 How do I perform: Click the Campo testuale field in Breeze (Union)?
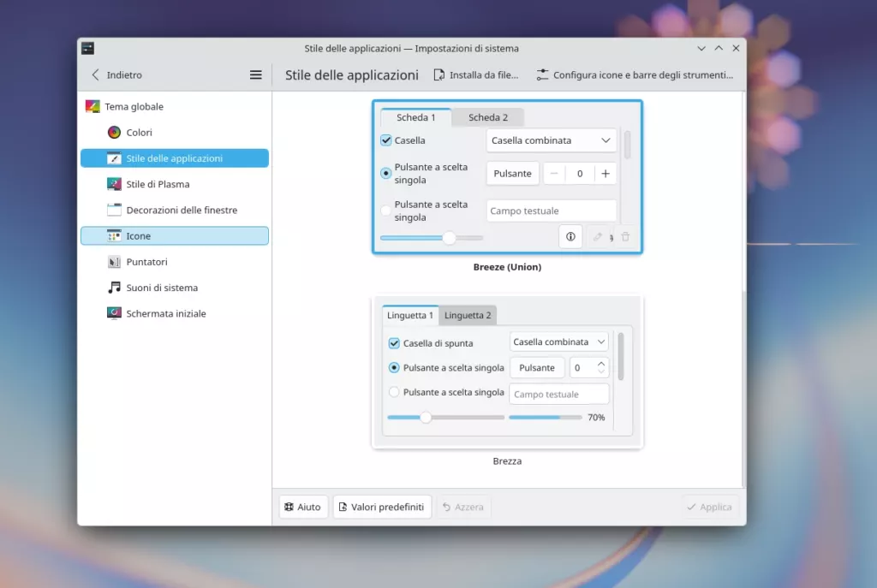(551, 211)
